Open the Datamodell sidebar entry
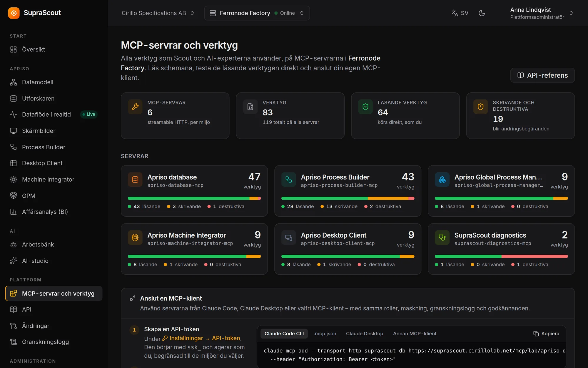 click(x=54, y=82)
